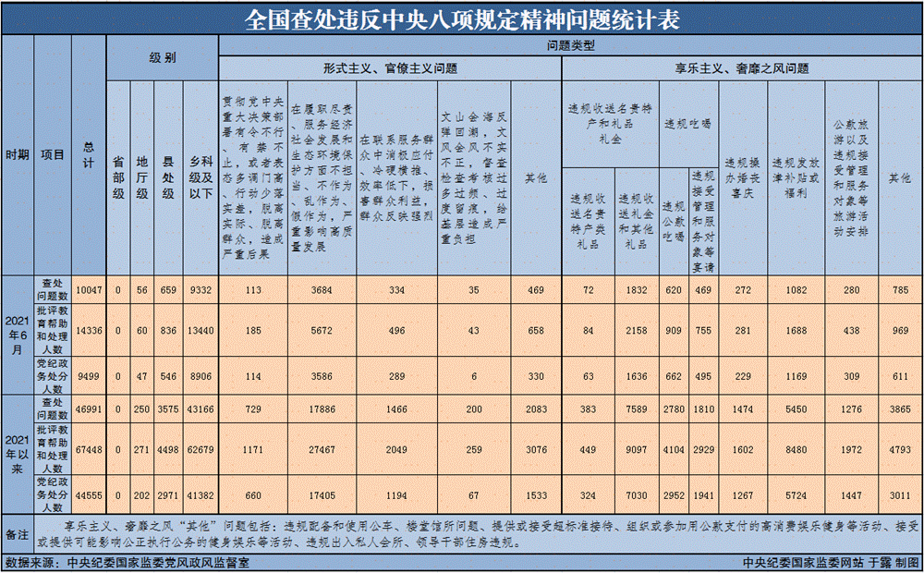The width and height of the screenshot is (924, 573).
Task: Click the 违规吃喝 group header
Action: pyautogui.click(x=688, y=125)
